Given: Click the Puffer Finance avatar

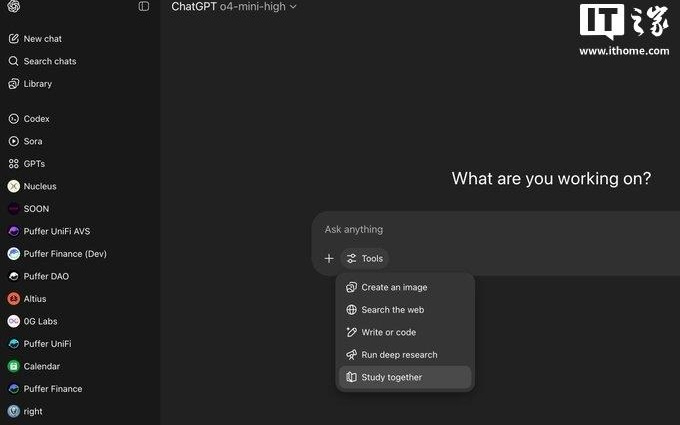Looking at the screenshot, I should click(x=13, y=389).
